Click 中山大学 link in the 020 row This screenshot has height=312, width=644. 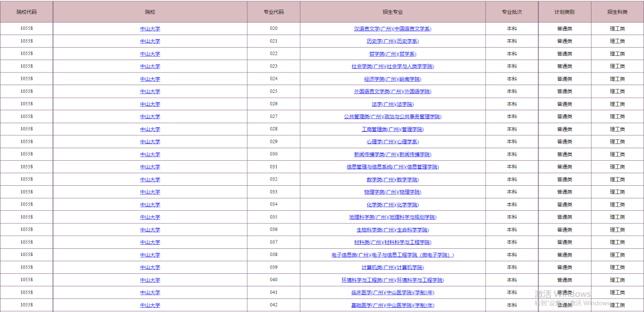coord(150,29)
